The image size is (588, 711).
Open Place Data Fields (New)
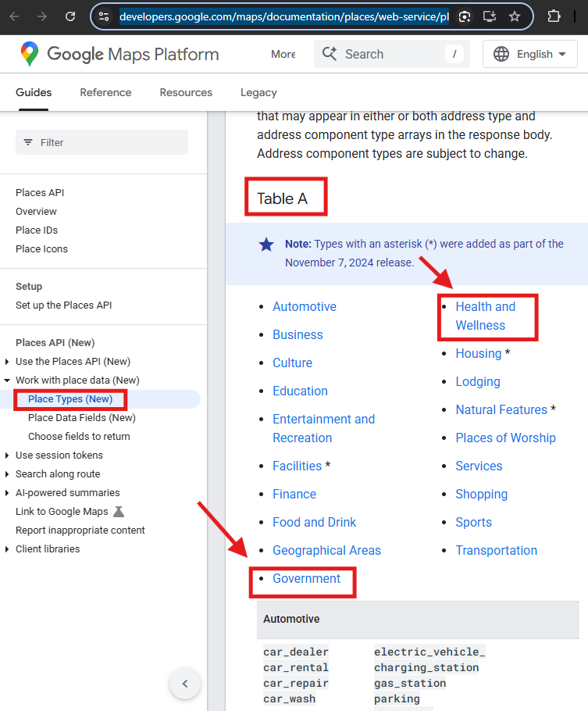[82, 418]
